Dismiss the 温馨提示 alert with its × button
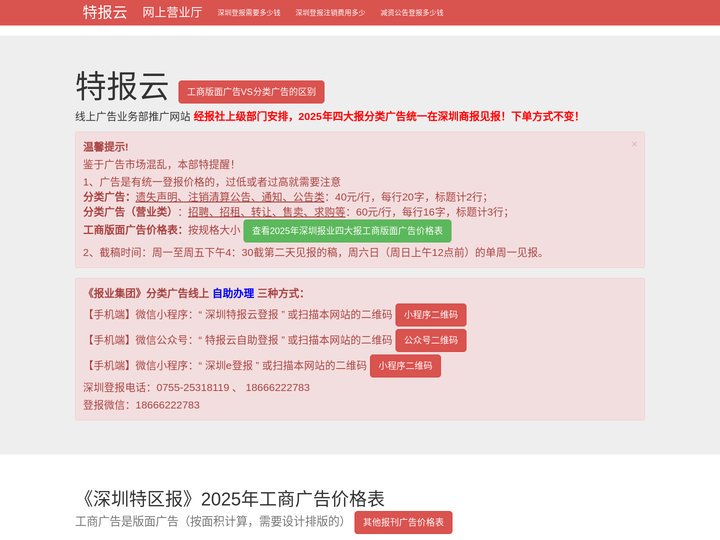 click(634, 144)
